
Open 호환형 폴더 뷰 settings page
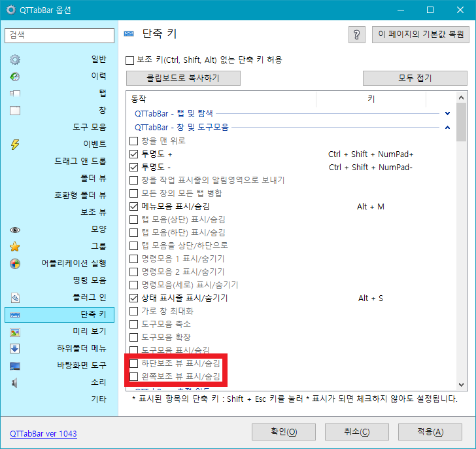coord(59,195)
